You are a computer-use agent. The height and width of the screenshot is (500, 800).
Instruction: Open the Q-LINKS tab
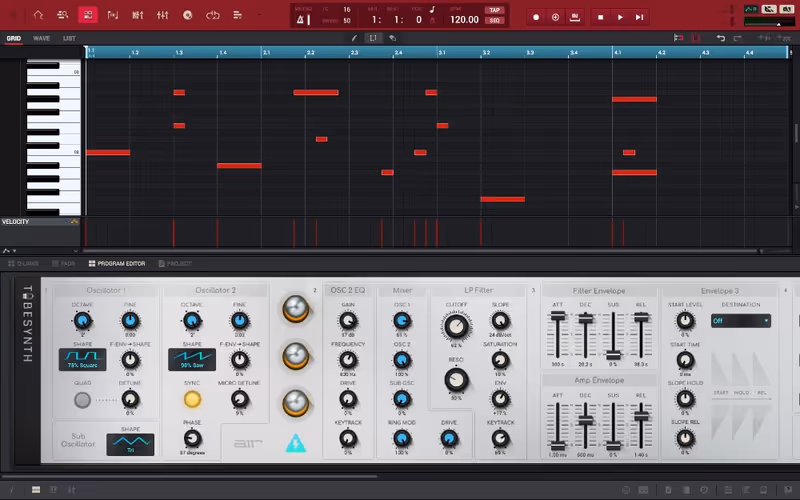pyautogui.click(x=23, y=263)
